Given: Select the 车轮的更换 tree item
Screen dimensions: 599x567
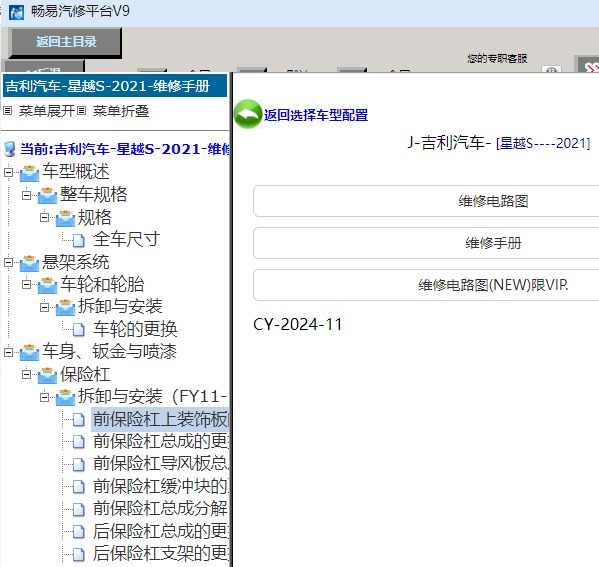Looking at the screenshot, I should [135, 329].
